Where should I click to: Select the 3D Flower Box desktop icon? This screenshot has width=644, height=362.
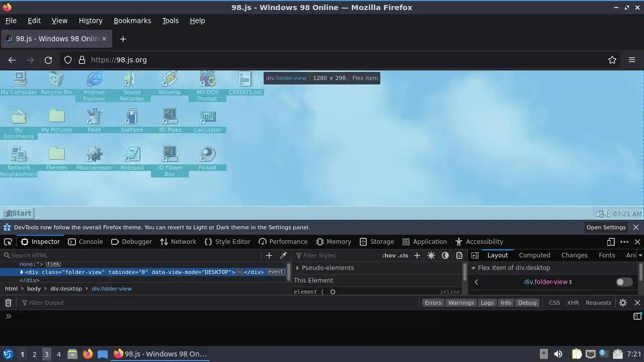click(170, 161)
